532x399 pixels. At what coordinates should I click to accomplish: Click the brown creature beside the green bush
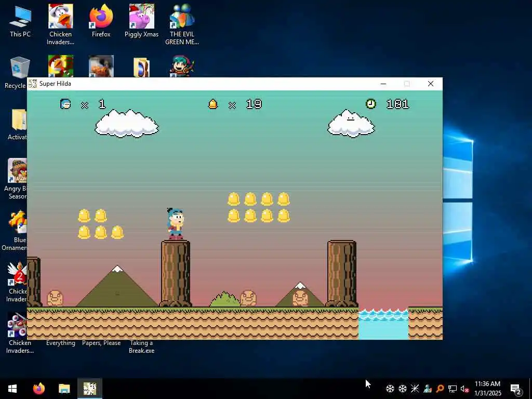(248, 298)
